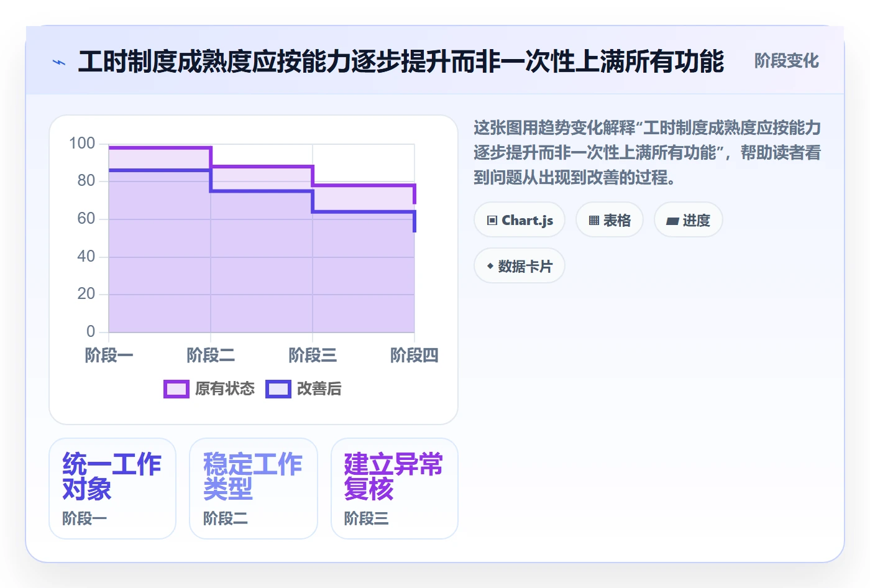Toggle the 原有状态 legend swatch
This screenshot has width=870, height=588.
coord(176,389)
